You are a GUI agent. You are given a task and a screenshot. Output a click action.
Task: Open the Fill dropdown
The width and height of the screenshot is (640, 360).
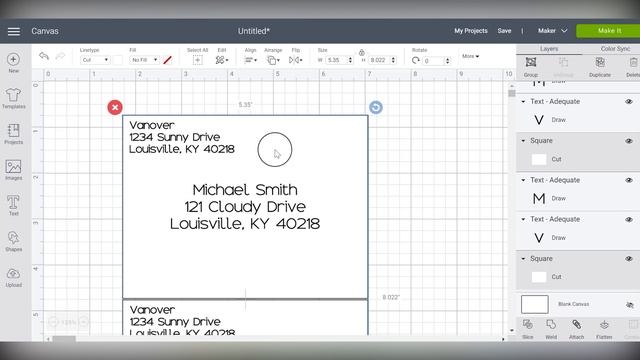(144, 60)
